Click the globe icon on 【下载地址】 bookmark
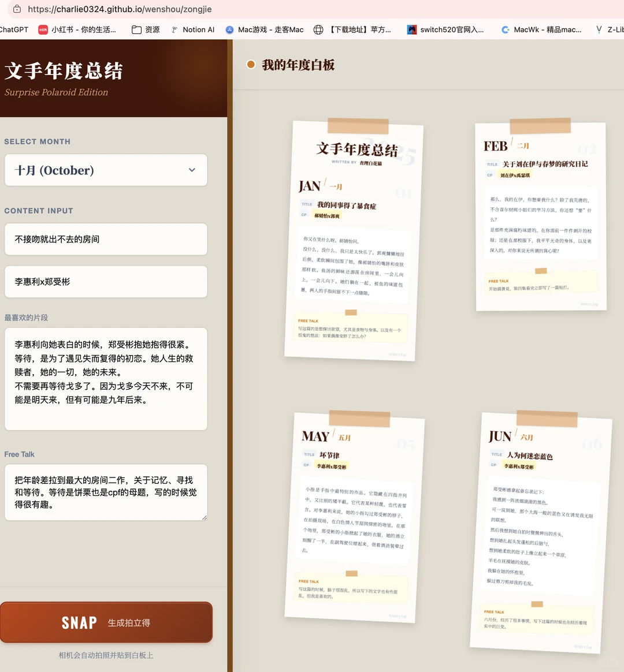624x672 pixels. (x=318, y=29)
